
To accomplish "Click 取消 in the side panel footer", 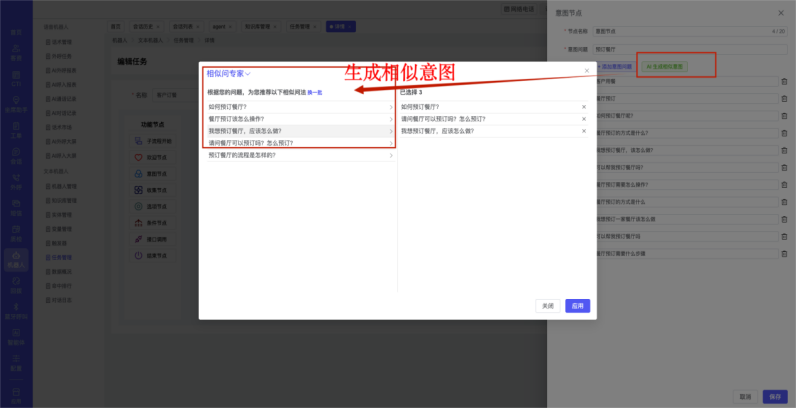I will coord(745,396).
